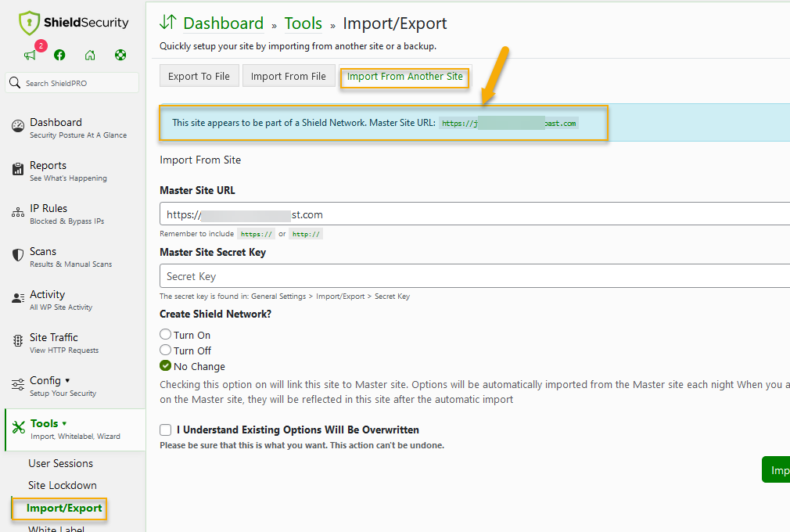The image size is (790, 532).
Task: Open Site Traffic in the sidebar
Action: click(64, 343)
